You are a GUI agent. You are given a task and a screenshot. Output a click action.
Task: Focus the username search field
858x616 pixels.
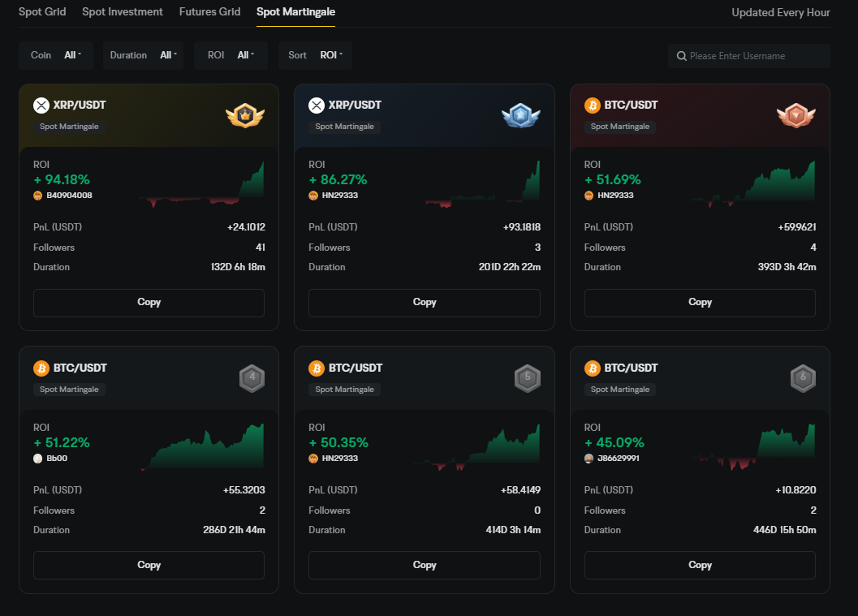[755, 56]
